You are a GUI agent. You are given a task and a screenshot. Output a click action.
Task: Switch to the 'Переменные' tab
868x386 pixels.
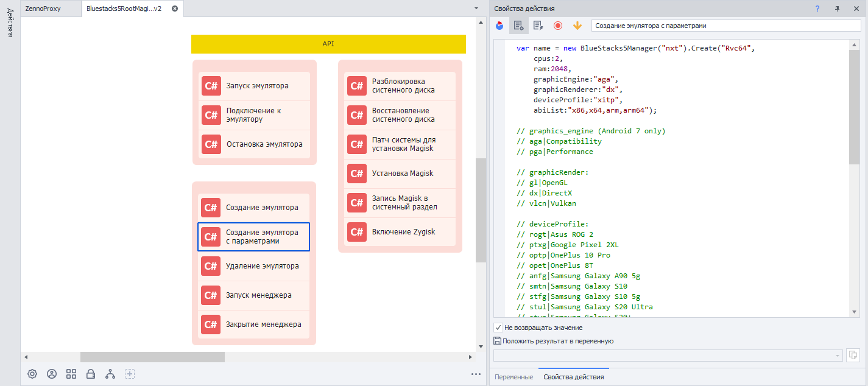tap(513, 377)
